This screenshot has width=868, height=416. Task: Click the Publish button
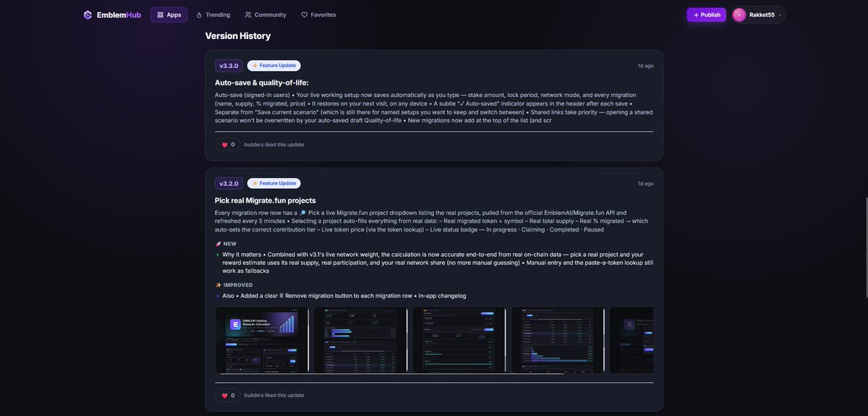click(x=707, y=14)
